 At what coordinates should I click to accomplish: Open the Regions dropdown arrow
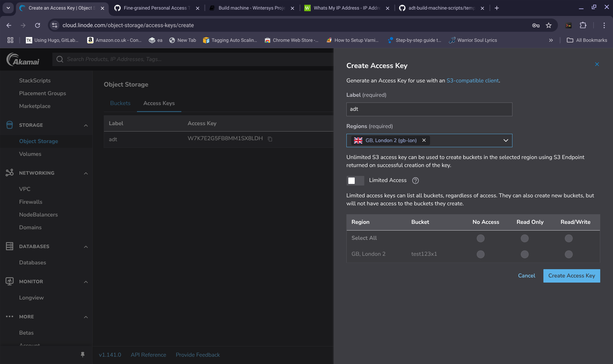click(506, 140)
